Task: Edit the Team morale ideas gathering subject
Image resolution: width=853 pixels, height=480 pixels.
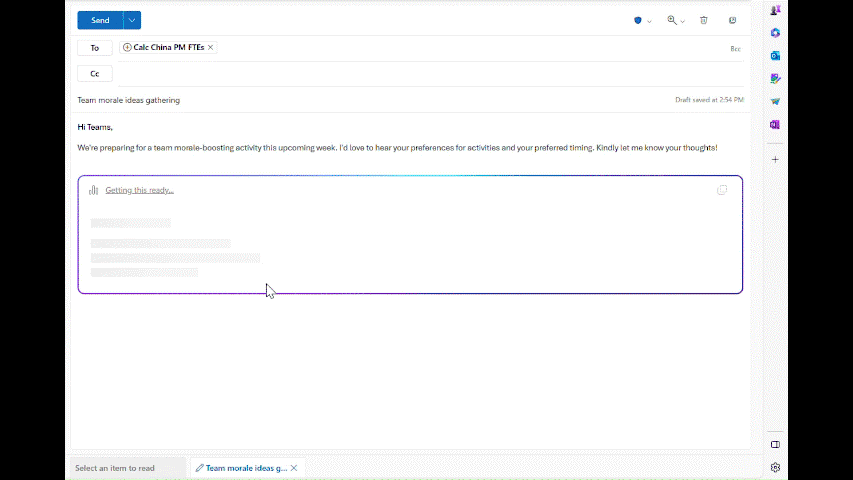Action: pyautogui.click(x=128, y=100)
